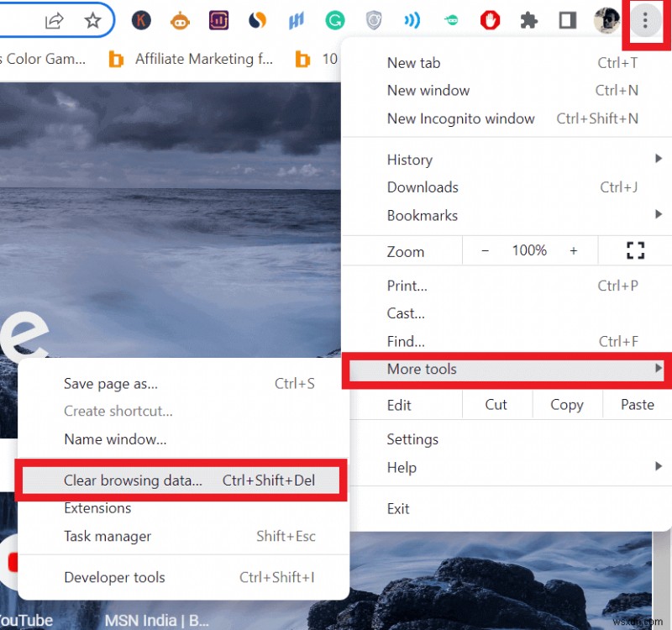The image size is (672, 630).
Task: Open the three-dot Chrome menu
Action: point(644,21)
